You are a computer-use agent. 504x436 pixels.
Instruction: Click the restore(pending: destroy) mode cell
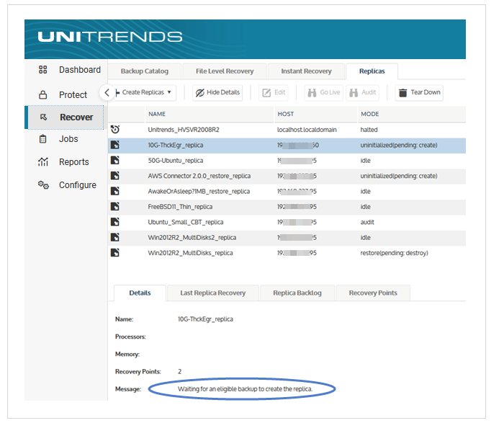coord(394,253)
